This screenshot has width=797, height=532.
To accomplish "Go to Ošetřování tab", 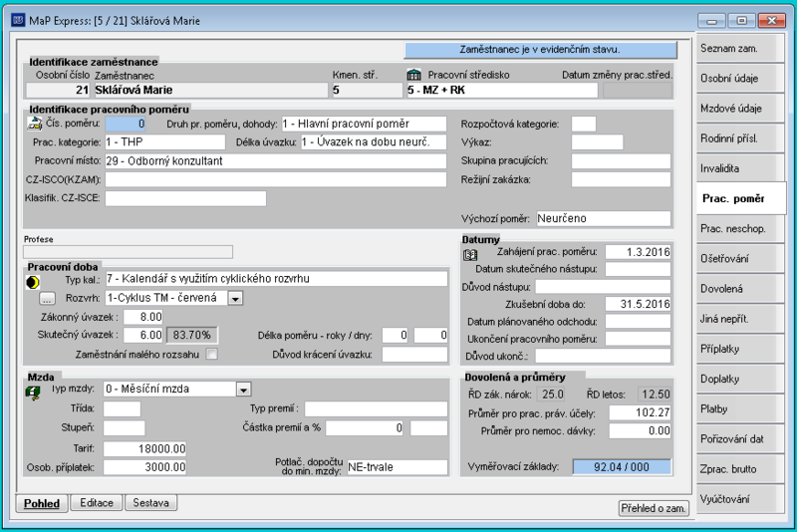I will pyautogui.click(x=740, y=259).
